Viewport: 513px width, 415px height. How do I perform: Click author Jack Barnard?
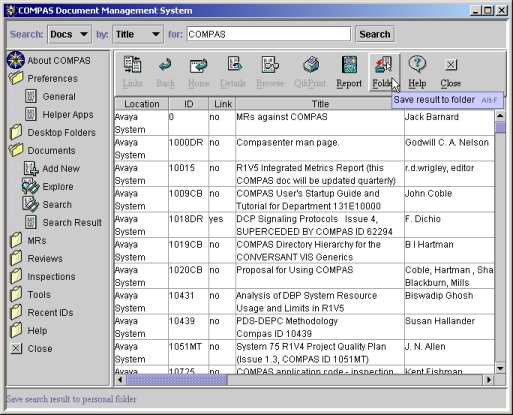coord(432,117)
